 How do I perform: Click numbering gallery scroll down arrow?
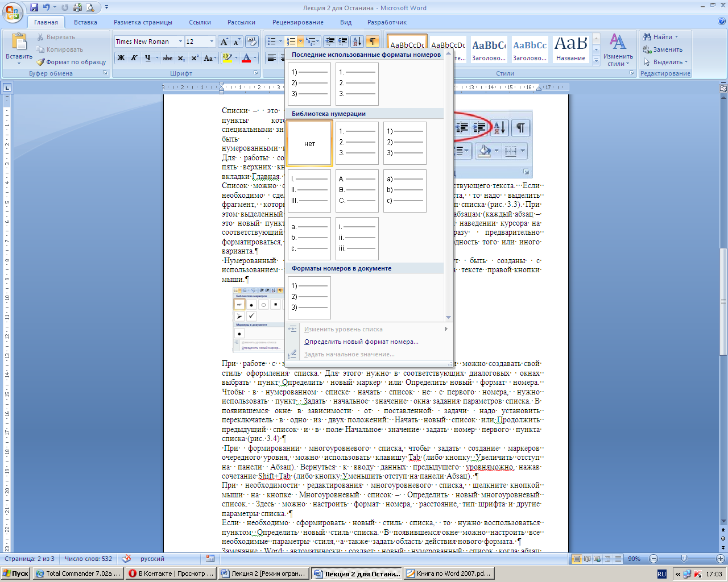tap(448, 317)
